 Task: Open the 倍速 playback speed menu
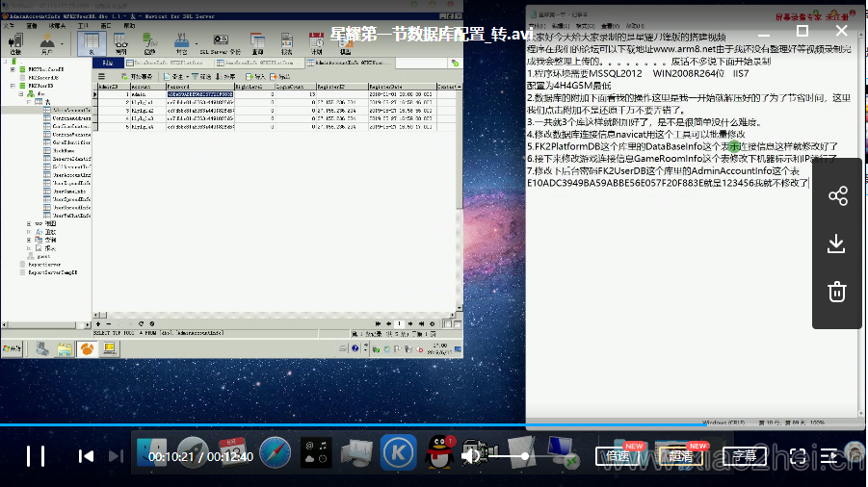(618, 456)
